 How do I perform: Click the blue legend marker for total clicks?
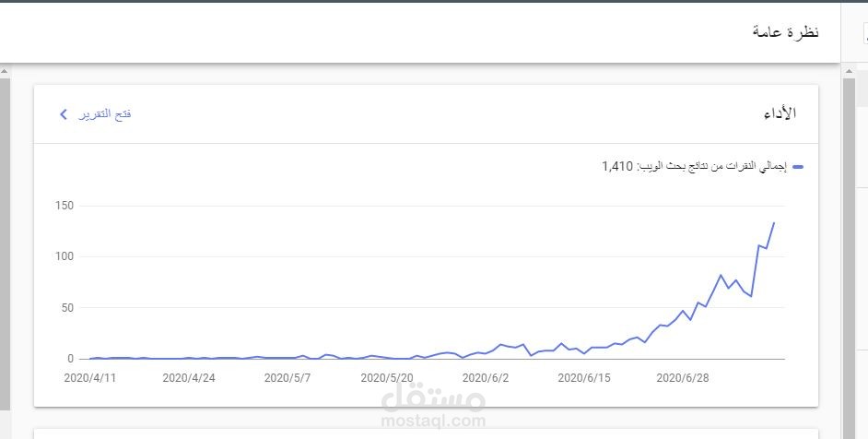point(798,166)
